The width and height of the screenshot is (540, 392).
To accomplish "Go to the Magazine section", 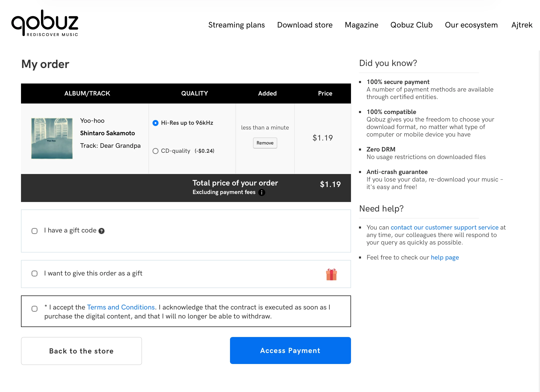I will pyautogui.click(x=361, y=25).
